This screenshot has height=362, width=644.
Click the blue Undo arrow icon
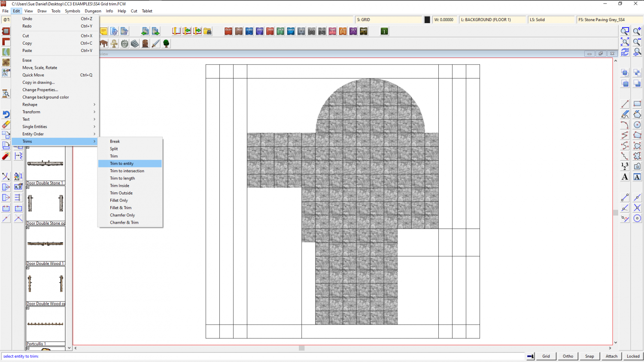click(x=6, y=114)
